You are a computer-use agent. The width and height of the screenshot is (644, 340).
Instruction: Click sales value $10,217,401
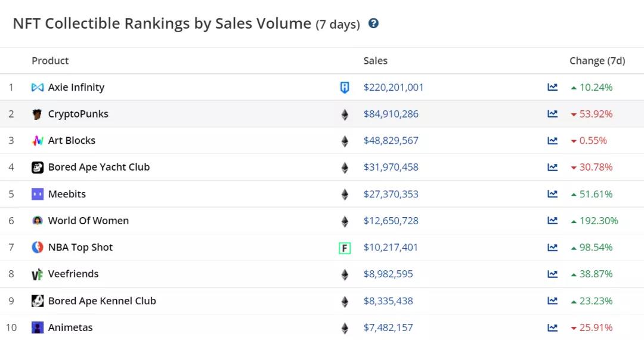pyautogui.click(x=391, y=247)
